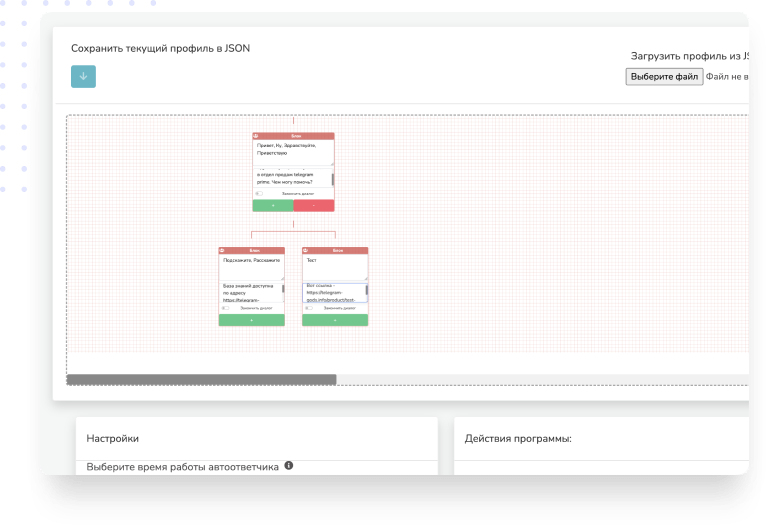Click the header icon of the 'Подскажите' block
This screenshot has height=525, width=766.
(x=224, y=250)
